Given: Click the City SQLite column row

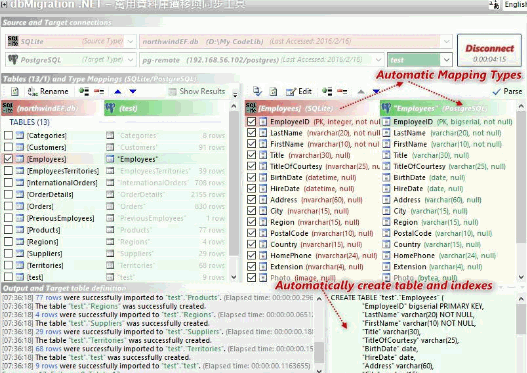Looking at the screenshot, I should [313, 211].
